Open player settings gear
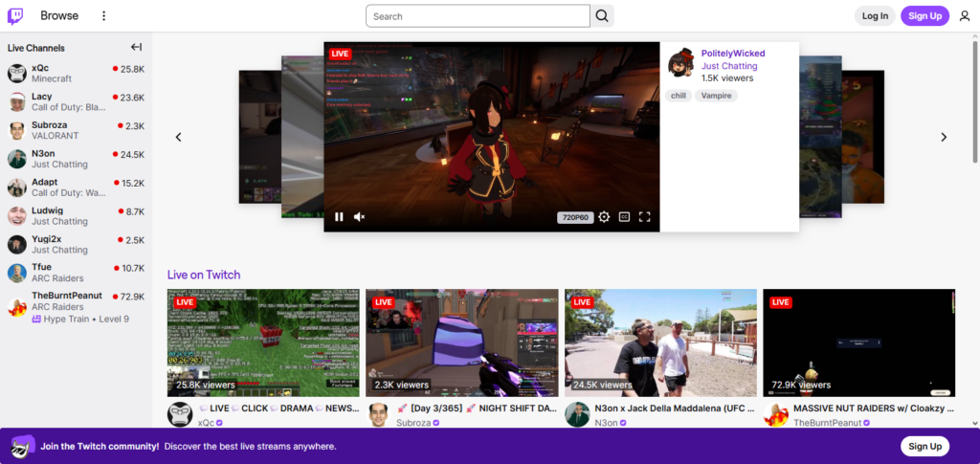980x464 pixels. pyautogui.click(x=604, y=217)
